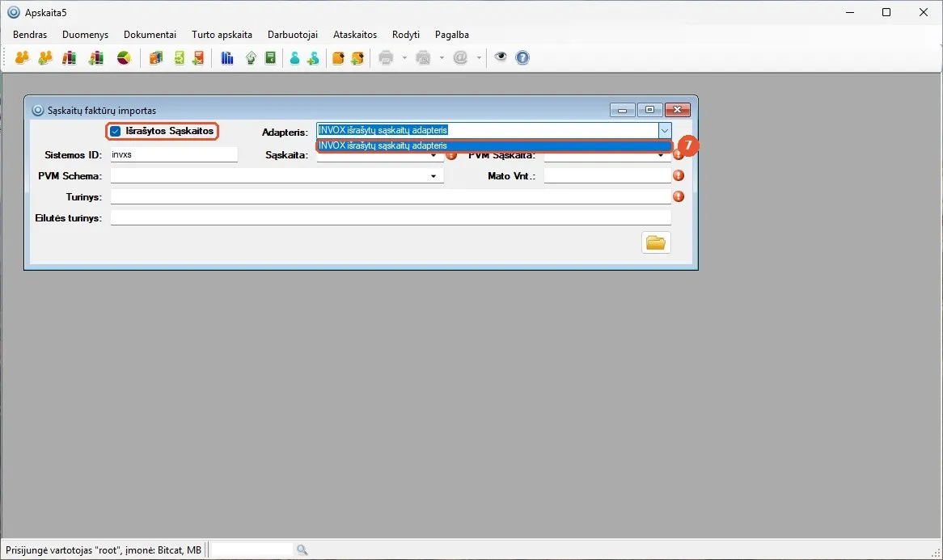This screenshot has height=560, width=943.
Task: Click into the Sistemos ID field
Action: 174,154
